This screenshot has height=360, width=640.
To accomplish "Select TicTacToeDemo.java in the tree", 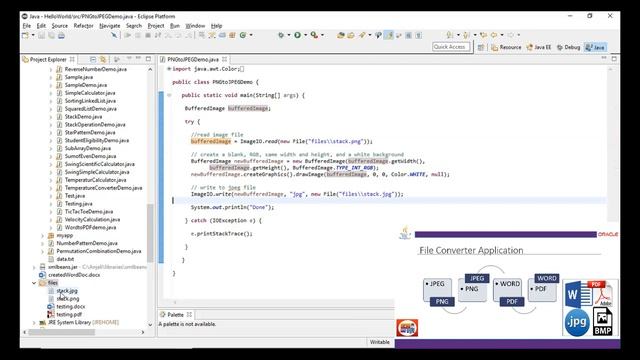I will click(89, 211).
